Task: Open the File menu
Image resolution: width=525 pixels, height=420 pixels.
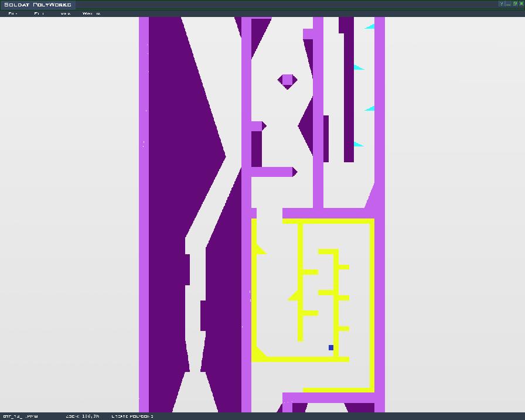Action: tap(13, 13)
